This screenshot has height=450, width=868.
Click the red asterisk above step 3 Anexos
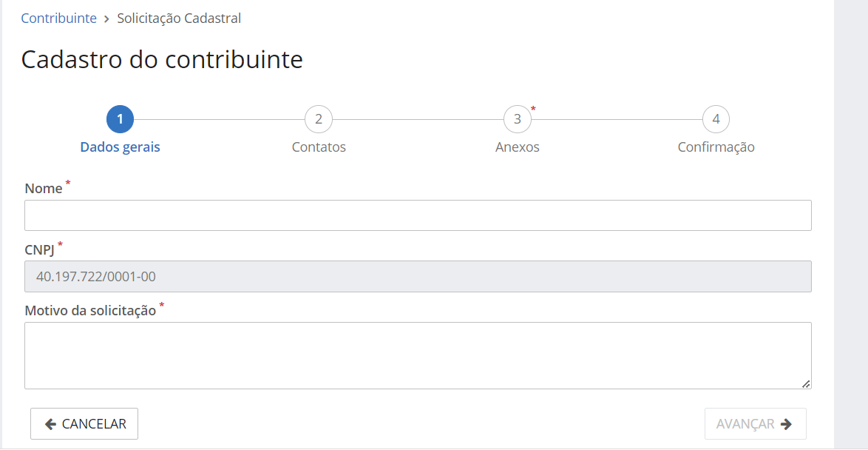coord(534,110)
